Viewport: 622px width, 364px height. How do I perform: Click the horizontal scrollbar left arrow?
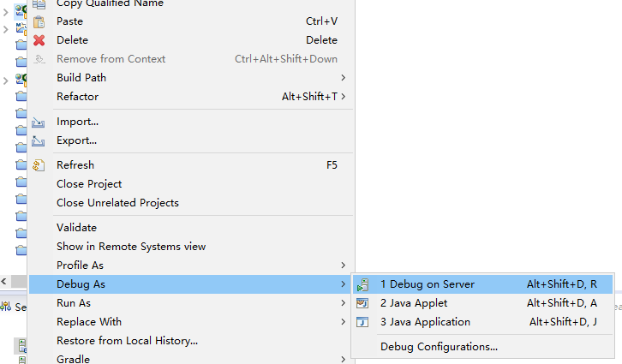tap(5, 281)
